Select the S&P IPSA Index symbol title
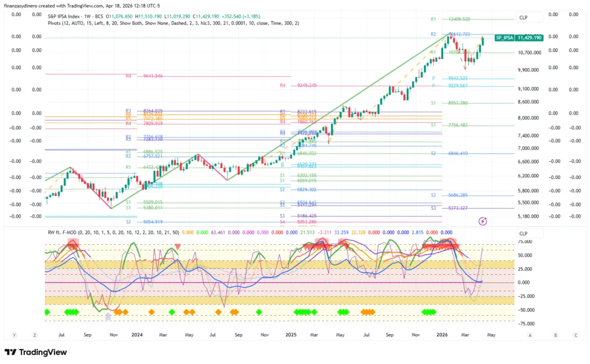The height and width of the screenshot is (364, 590). [72, 14]
